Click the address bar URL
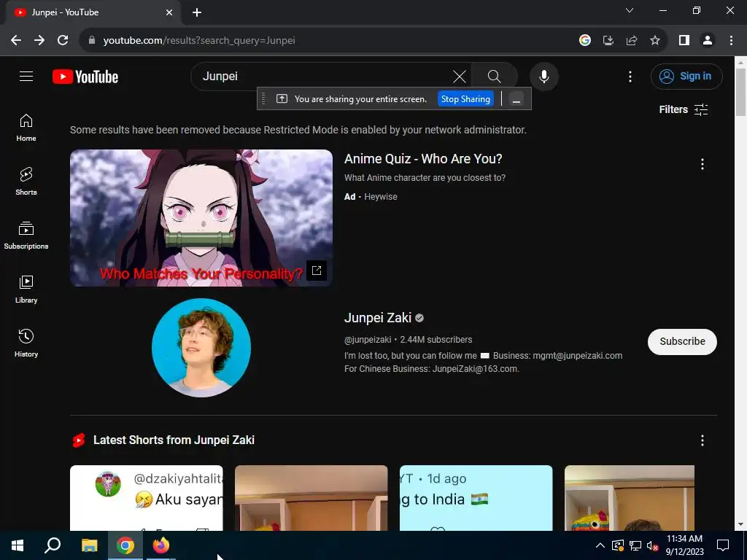The image size is (747, 560). tap(199, 41)
